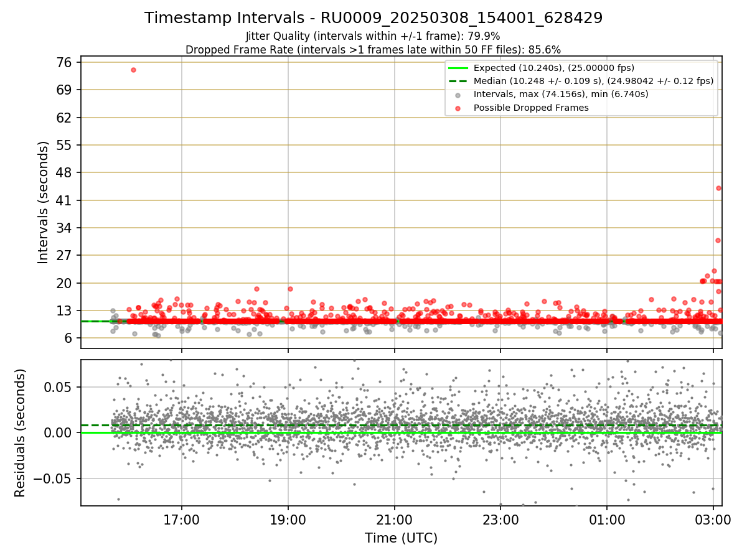Screen dimensions: 747x560
Task: Click the red point near 44 seconds at the right edge
Action: (718, 188)
